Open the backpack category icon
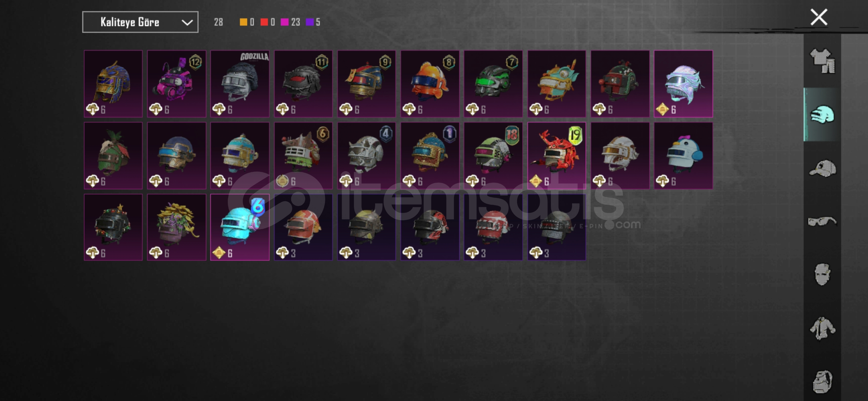Image resolution: width=868 pixels, height=401 pixels. point(822,381)
